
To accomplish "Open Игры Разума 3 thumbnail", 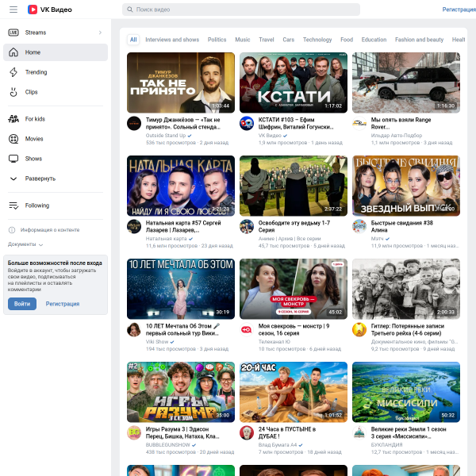I will point(181,392).
